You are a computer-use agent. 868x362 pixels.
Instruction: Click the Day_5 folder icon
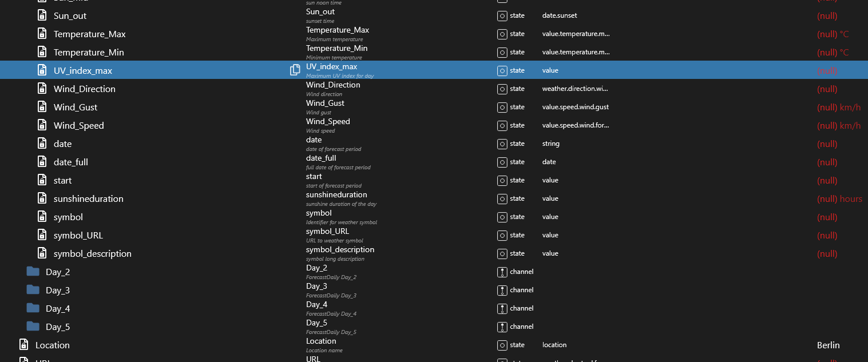click(33, 327)
